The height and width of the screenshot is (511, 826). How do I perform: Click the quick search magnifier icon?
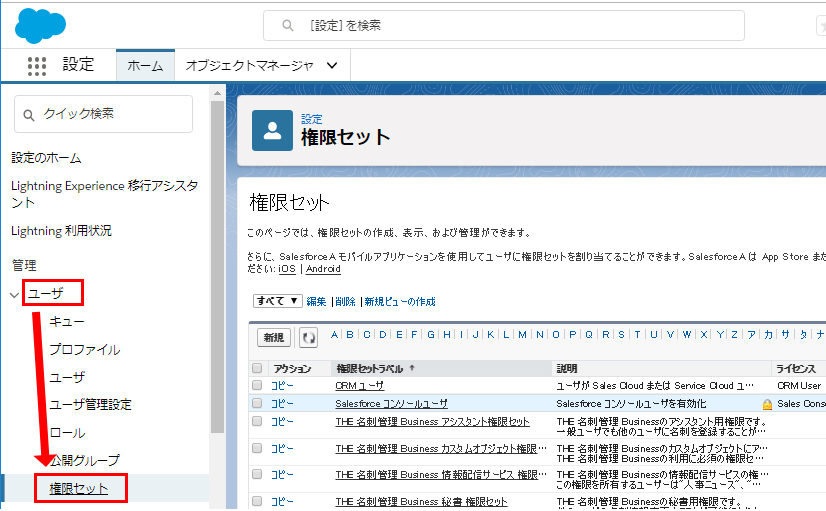pos(29,115)
